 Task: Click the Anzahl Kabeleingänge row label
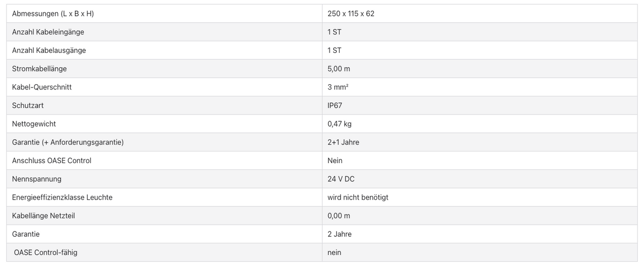(48, 32)
